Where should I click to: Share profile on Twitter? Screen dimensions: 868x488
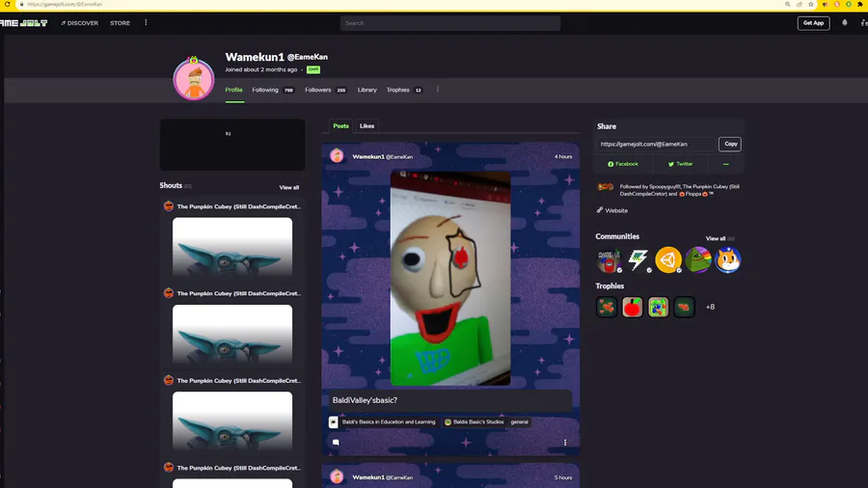(x=680, y=164)
